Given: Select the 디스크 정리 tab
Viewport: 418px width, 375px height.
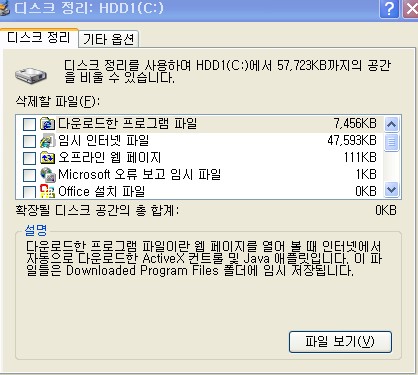Looking at the screenshot, I should (39, 38).
